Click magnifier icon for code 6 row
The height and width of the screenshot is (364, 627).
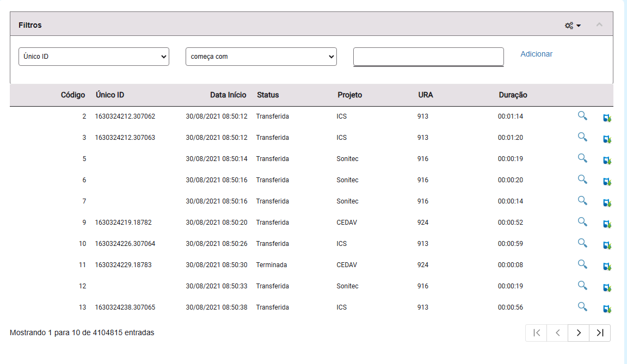pyautogui.click(x=582, y=180)
